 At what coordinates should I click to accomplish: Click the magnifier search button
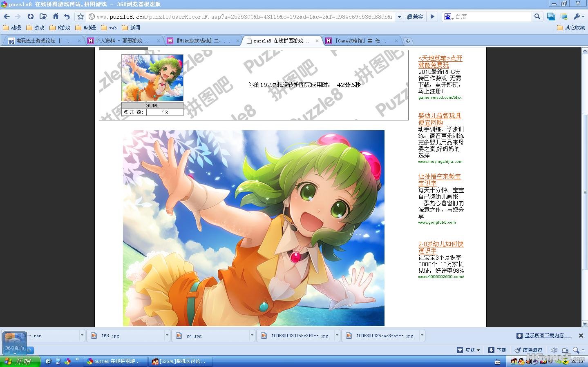point(537,17)
